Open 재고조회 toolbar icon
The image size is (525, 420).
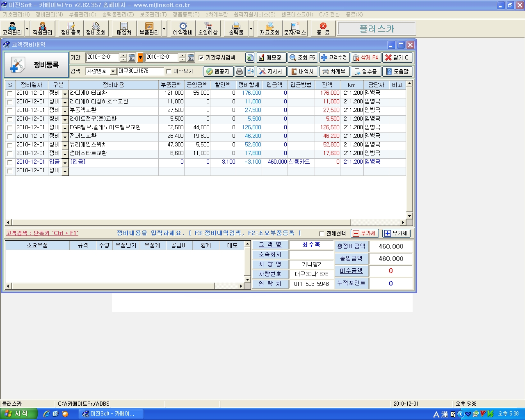click(x=269, y=29)
